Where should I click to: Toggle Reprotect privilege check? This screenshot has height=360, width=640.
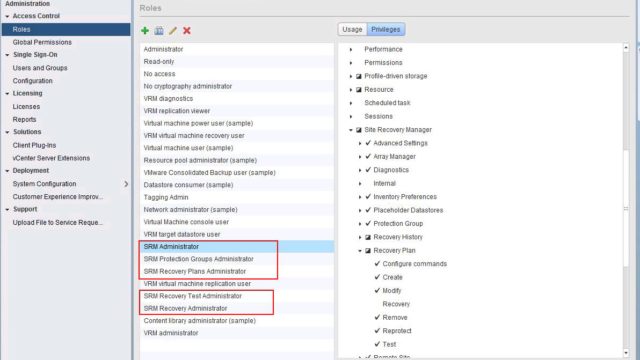click(377, 331)
